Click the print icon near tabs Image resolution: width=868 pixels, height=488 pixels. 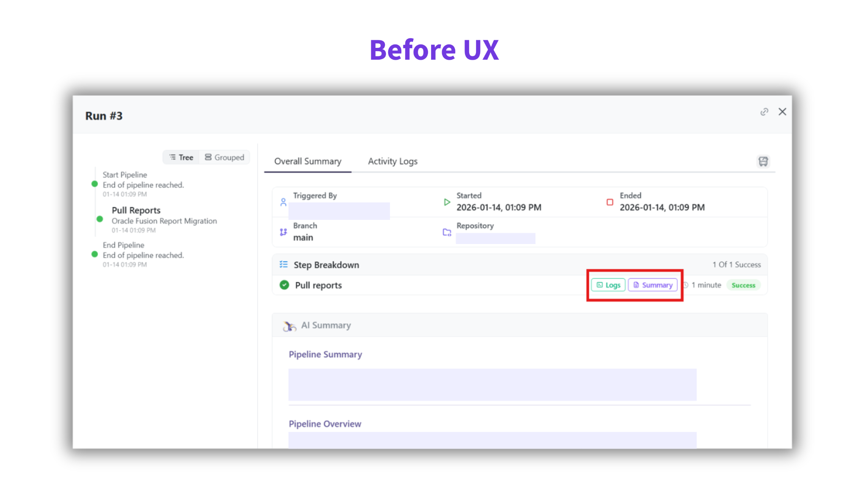coord(763,161)
